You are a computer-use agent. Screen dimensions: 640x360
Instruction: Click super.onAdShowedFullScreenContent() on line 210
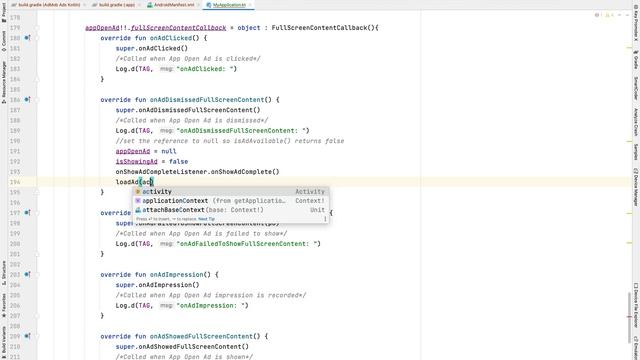[x=182, y=347]
